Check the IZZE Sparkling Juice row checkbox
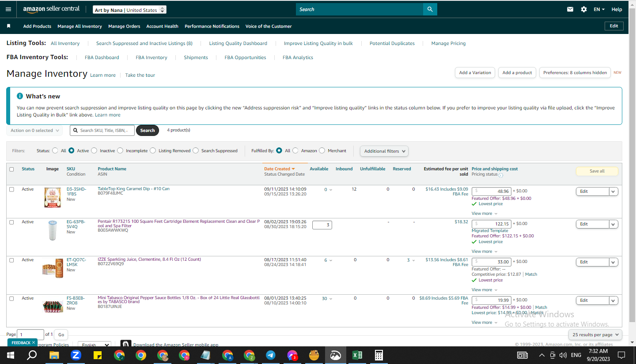The image size is (636, 364). pyautogui.click(x=12, y=260)
